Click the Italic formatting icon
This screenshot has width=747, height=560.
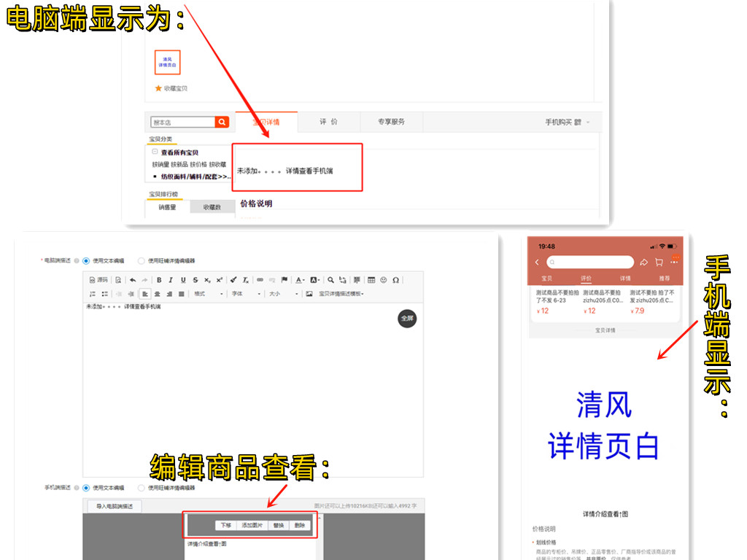click(171, 280)
